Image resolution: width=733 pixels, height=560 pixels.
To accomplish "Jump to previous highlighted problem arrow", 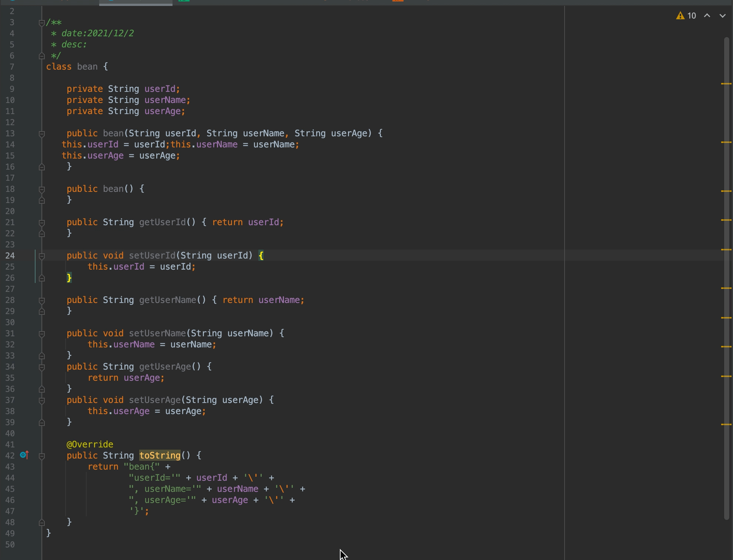I will [x=707, y=16].
